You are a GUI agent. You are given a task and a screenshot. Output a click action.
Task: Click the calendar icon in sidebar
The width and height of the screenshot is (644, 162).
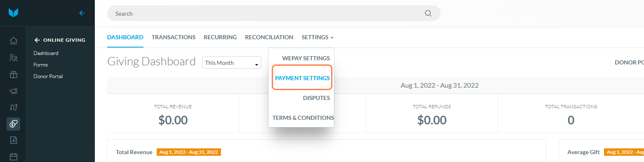click(x=14, y=157)
